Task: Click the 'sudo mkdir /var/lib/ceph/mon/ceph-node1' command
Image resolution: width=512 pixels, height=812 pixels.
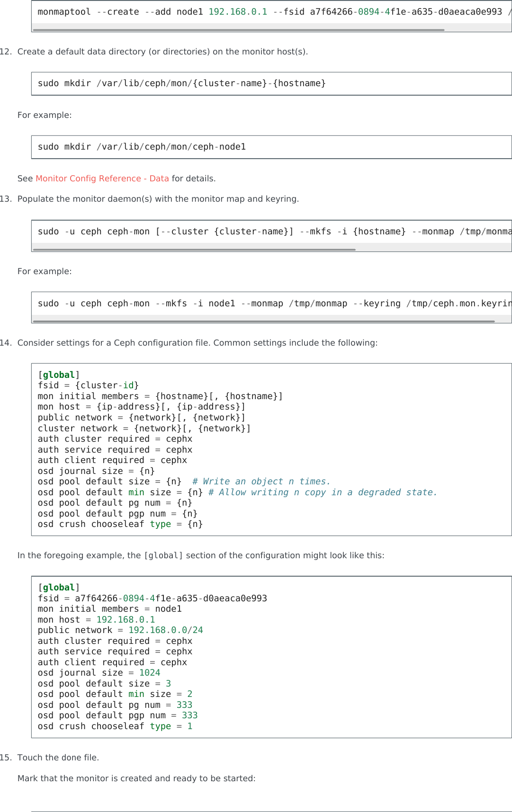Action: point(142,147)
